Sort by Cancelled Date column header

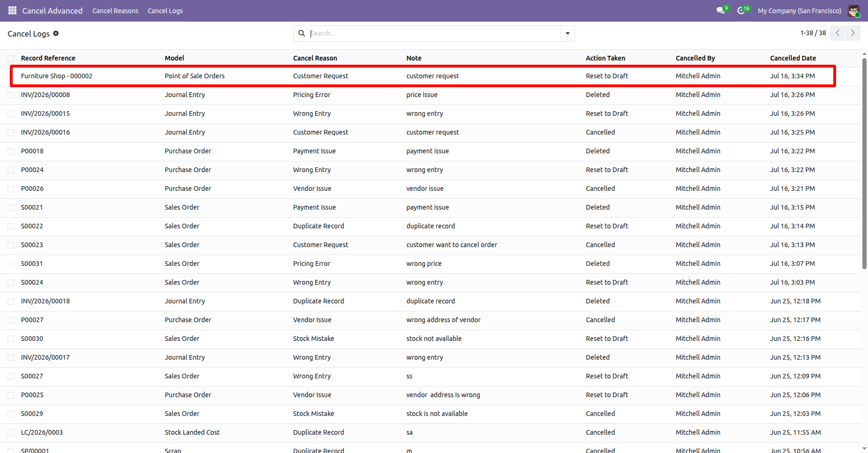click(793, 58)
